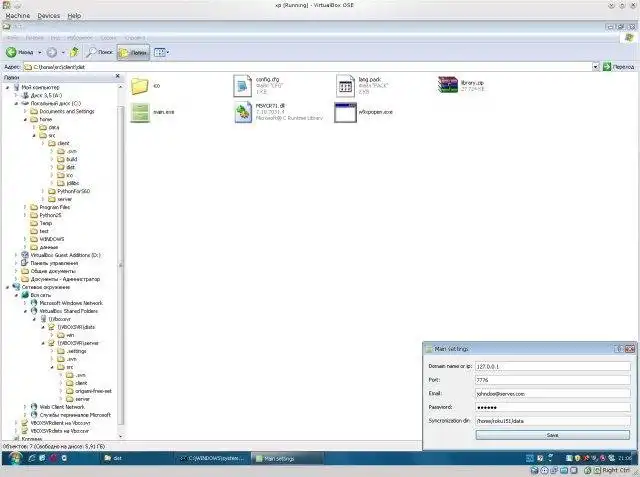Switch to C:\WINDOWS\system taskbar button

[212, 458]
